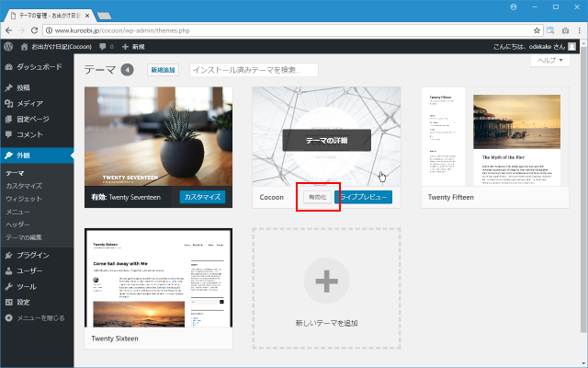Open the テーマ submenu item

(x=15, y=173)
